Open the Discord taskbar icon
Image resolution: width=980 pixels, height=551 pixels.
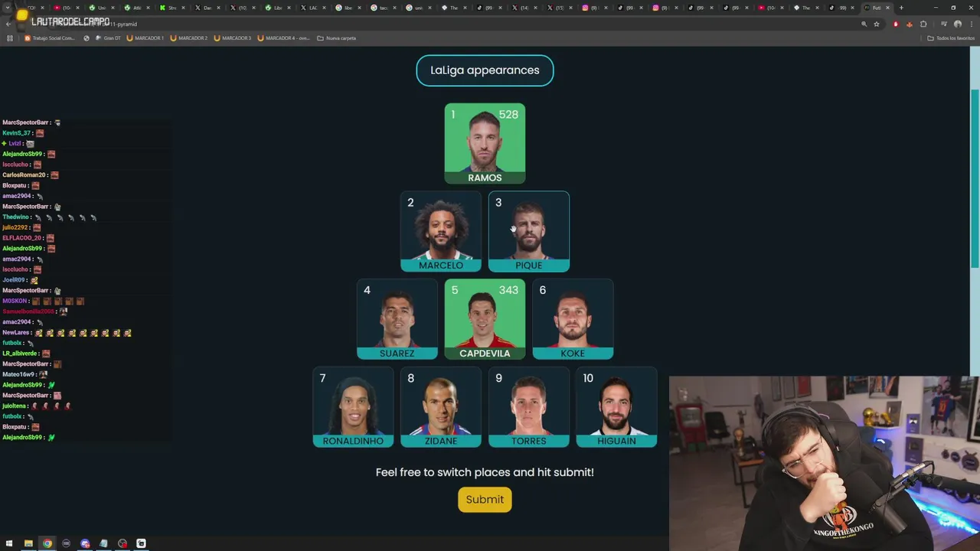point(85,543)
